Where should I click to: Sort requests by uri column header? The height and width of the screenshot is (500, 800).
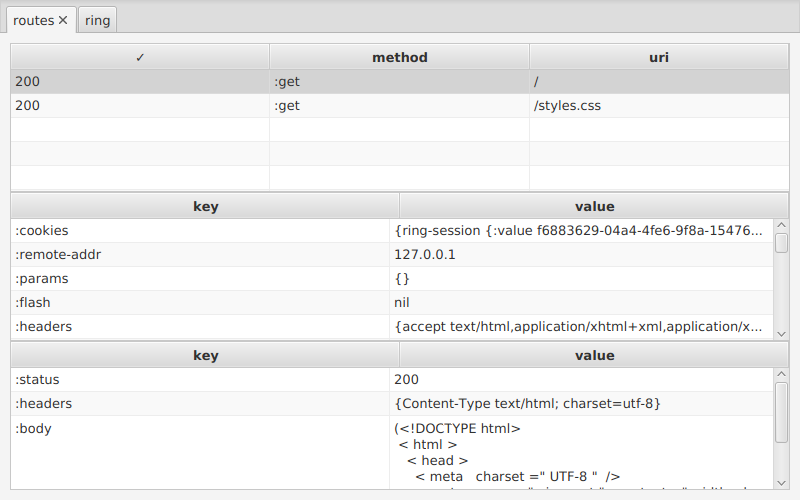(659, 57)
